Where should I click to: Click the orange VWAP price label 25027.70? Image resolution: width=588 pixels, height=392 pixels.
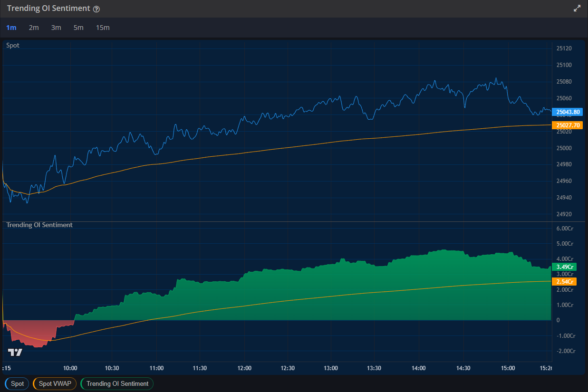pyautogui.click(x=569, y=125)
